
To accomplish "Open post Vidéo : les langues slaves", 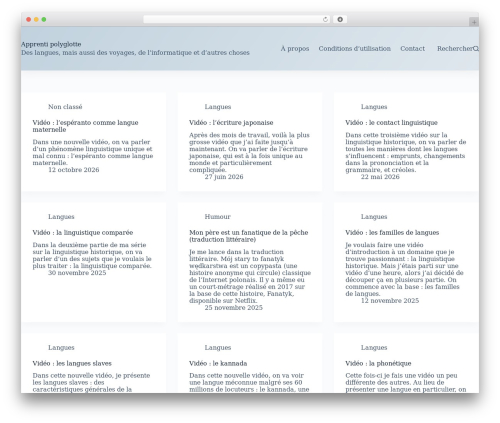I will [x=72, y=363].
